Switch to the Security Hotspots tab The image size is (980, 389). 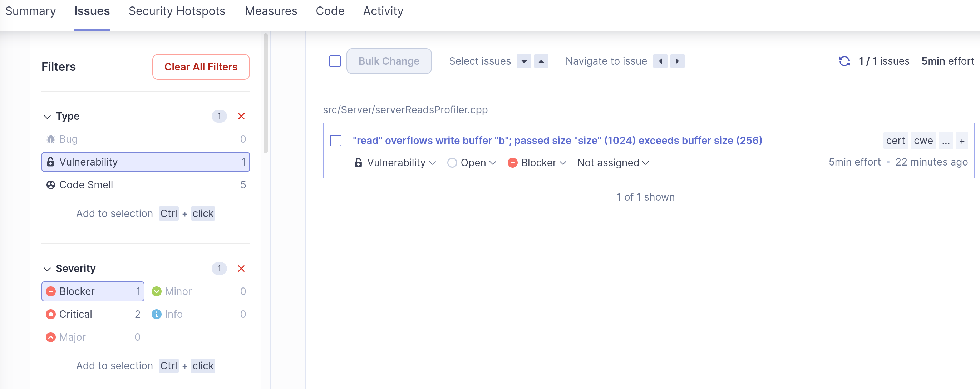[x=177, y=11]
